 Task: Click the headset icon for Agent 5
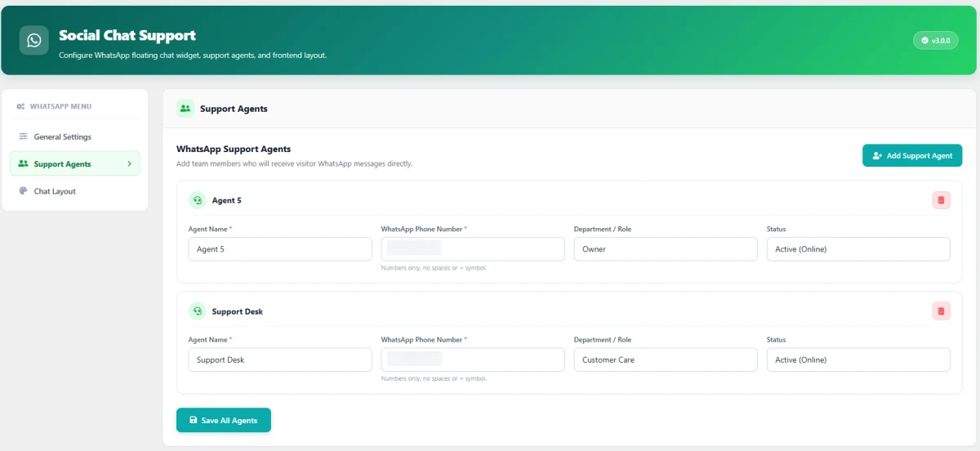[x=197, y=200]
